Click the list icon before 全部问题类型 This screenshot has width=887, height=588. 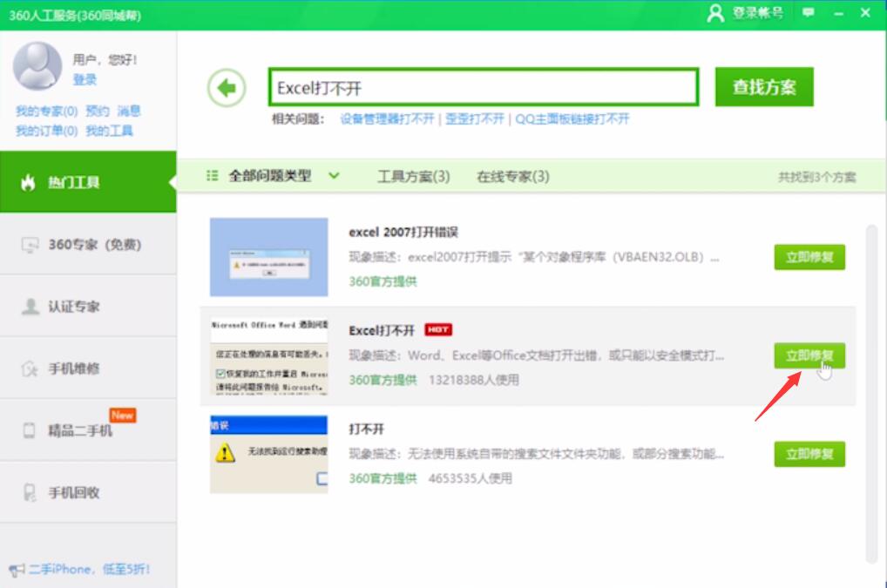tap(212, 176)
